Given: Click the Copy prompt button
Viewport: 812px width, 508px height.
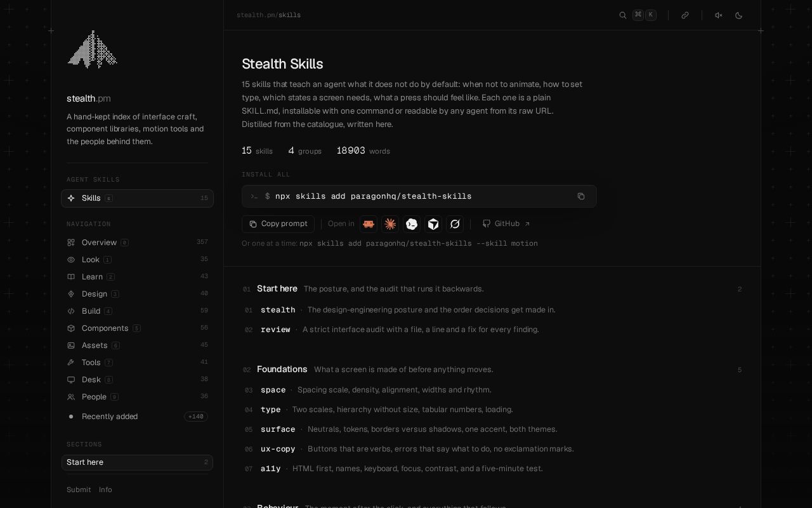Looking at the screenshot, I should coord(278,224).
